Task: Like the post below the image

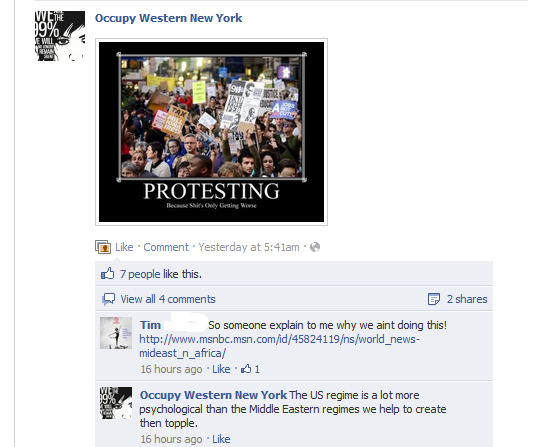Action: point(124,247)
